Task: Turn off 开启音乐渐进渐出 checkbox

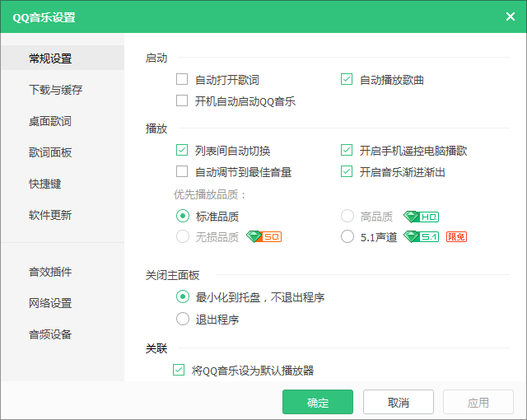Action: click(347, 171)
